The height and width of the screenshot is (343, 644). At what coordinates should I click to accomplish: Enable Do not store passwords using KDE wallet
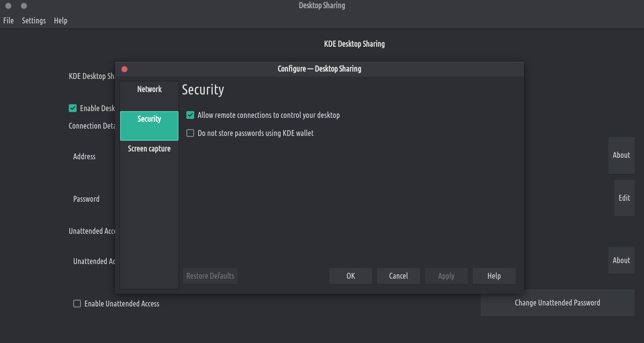tap(191, 133)
